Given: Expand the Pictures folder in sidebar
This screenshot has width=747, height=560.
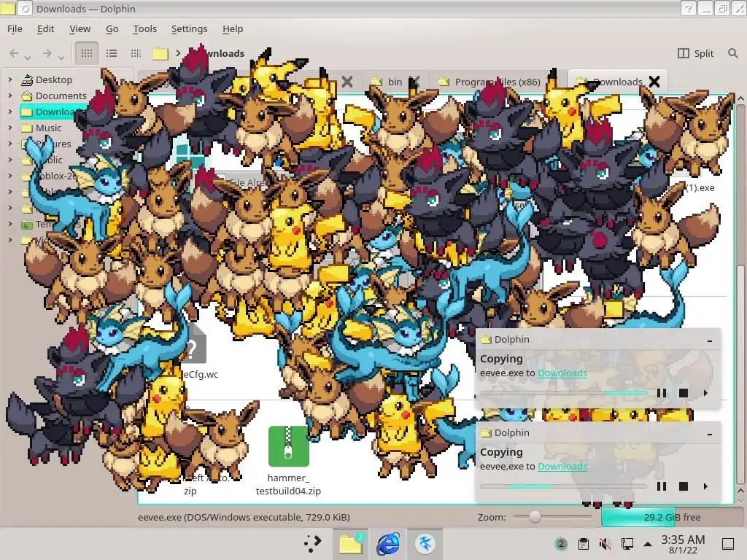Looking at the screenshot, I should (10, 144).
